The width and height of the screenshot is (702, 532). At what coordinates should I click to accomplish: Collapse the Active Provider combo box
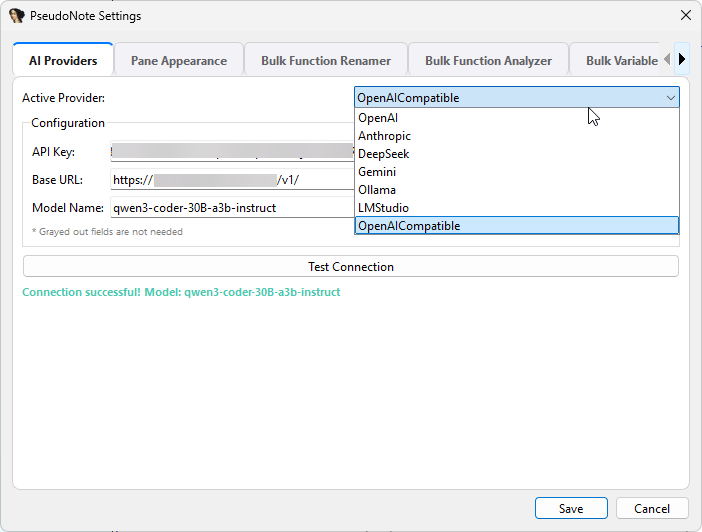pos(517,98)
